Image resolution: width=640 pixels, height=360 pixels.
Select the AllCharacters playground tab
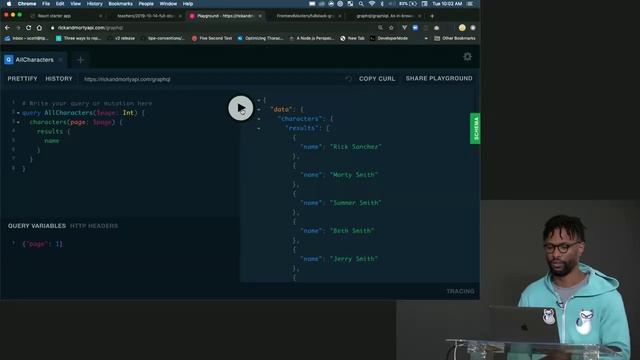click(x=35, y=60)
